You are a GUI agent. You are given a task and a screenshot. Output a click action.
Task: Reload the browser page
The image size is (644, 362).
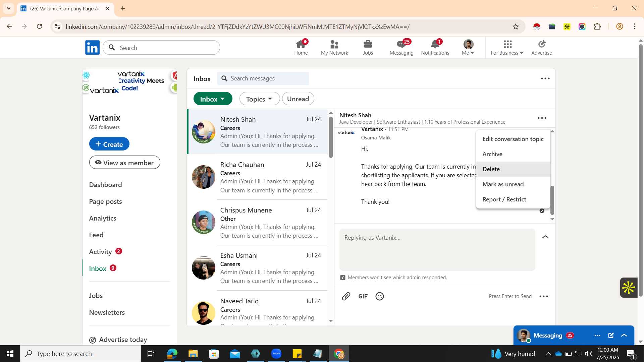(40, 26)
